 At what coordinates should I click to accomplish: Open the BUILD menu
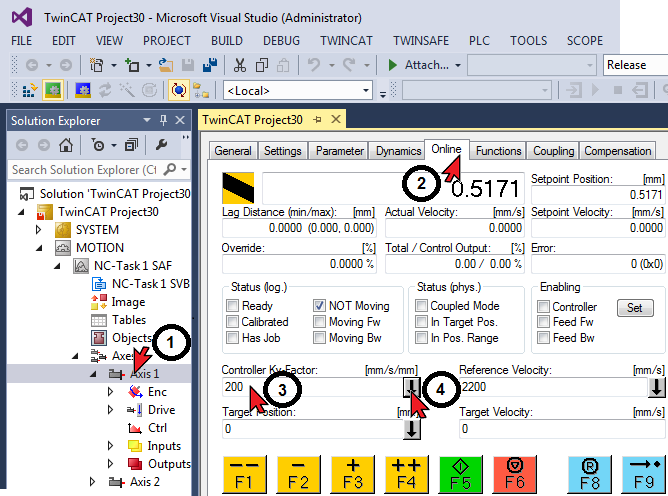[227, 40]
